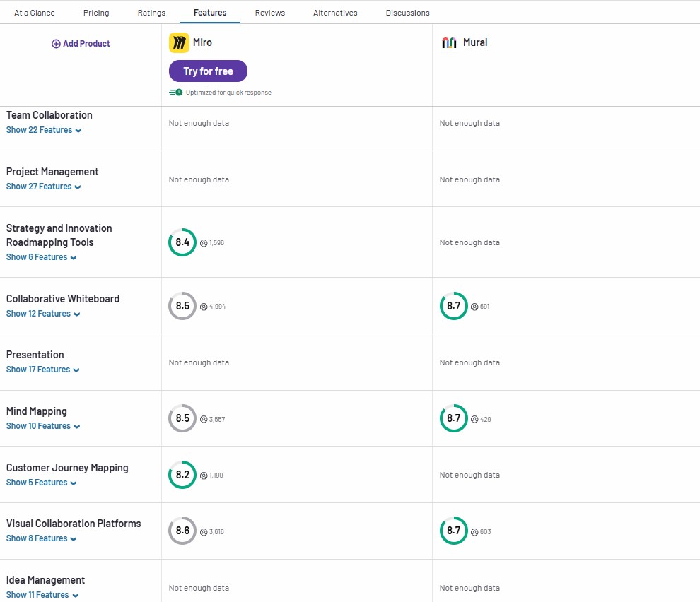Expand Show 22 Features under Team Collaboration
700x602 pixels.
pos(43,130)
